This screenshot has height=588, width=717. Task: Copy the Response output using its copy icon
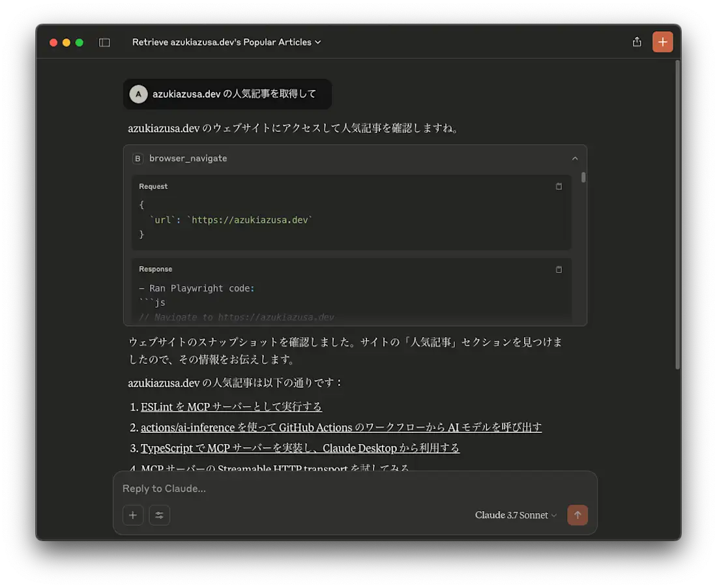click(559, 269)
